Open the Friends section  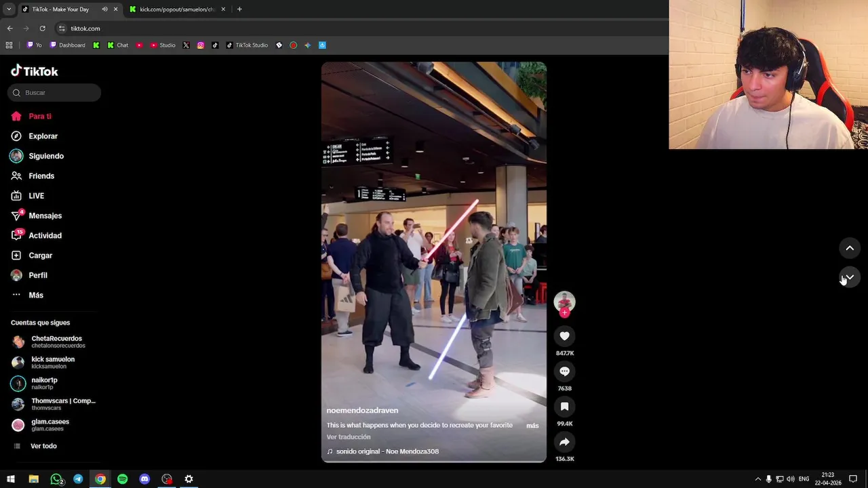[33, 176]
